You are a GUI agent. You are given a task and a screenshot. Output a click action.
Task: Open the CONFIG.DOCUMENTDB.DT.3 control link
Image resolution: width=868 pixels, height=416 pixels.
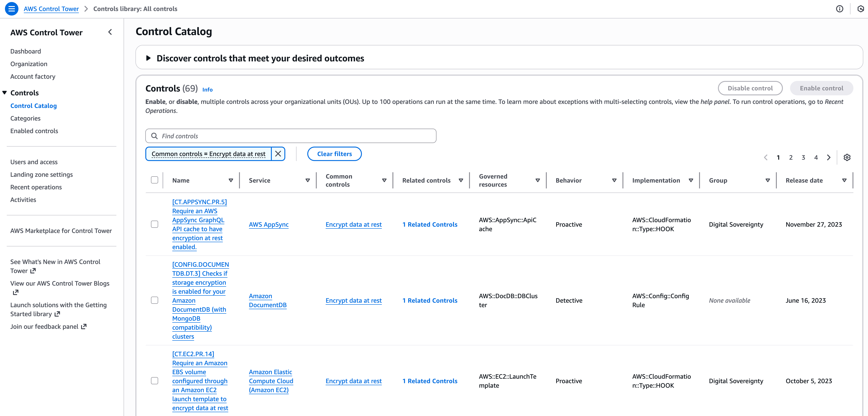(200, 300)
